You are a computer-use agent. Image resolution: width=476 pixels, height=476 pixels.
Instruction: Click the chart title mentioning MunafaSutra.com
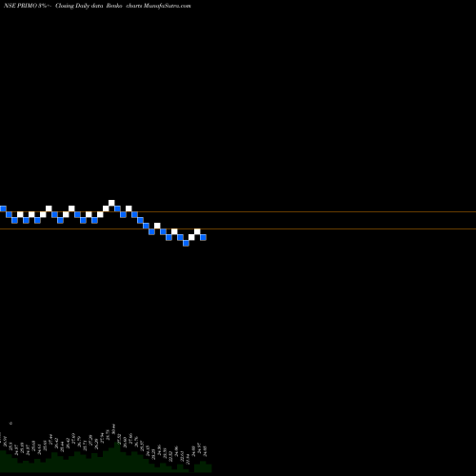point(97,6)
